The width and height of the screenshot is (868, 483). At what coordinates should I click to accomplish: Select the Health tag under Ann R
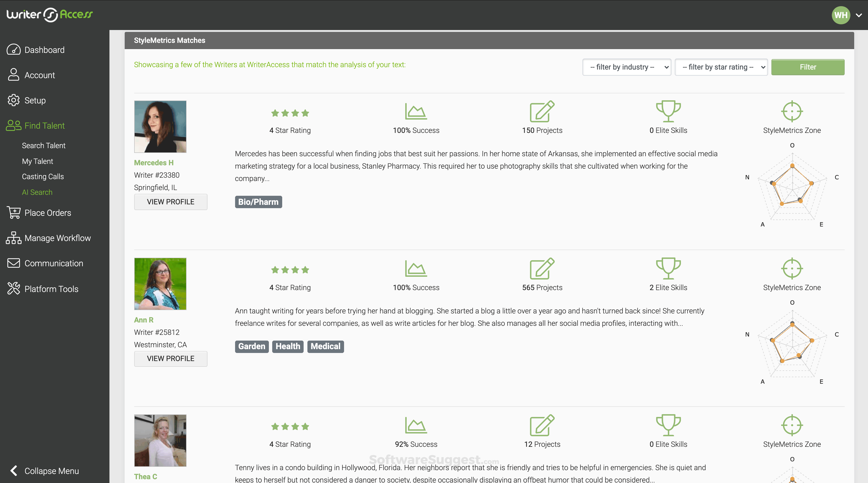tap(287, 346)
